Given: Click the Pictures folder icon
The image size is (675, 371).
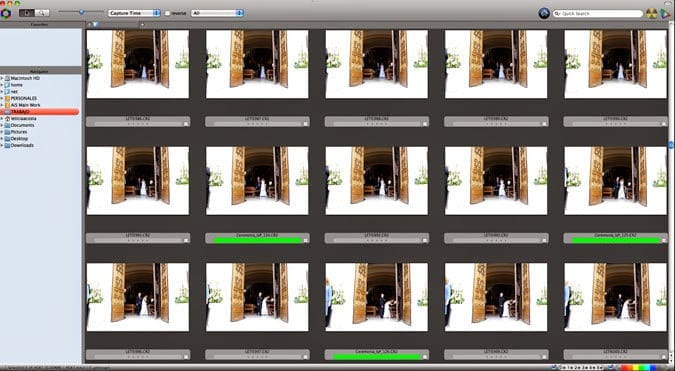Looking at the screenshot, I should click(7, 132).
